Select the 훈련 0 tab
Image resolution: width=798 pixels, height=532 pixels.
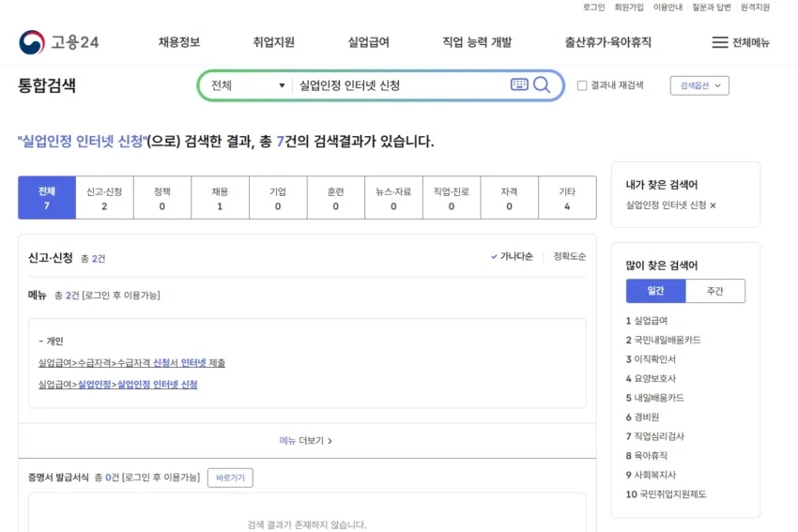point(336,198)
